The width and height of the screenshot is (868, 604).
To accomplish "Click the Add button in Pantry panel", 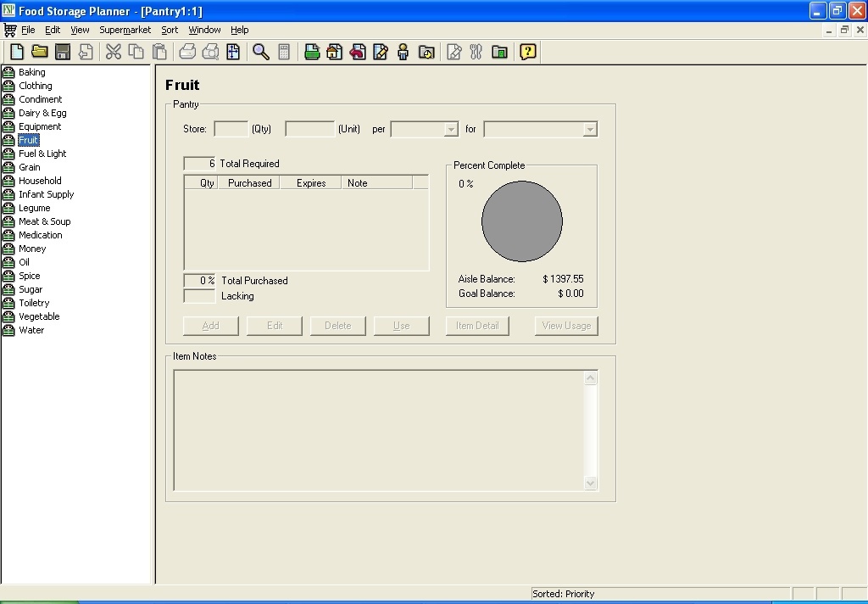I will (x=210, y=325).
